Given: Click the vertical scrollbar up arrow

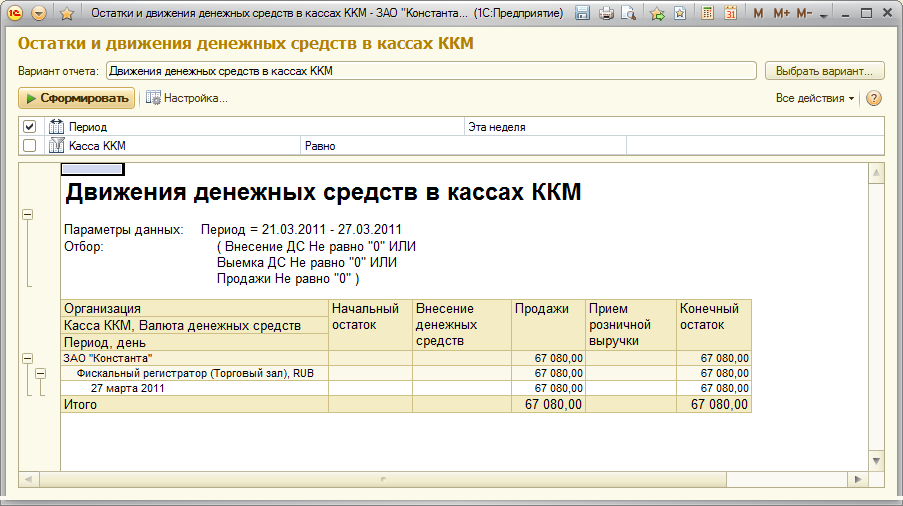Looking at the screenshot, I should click(877, 173).
